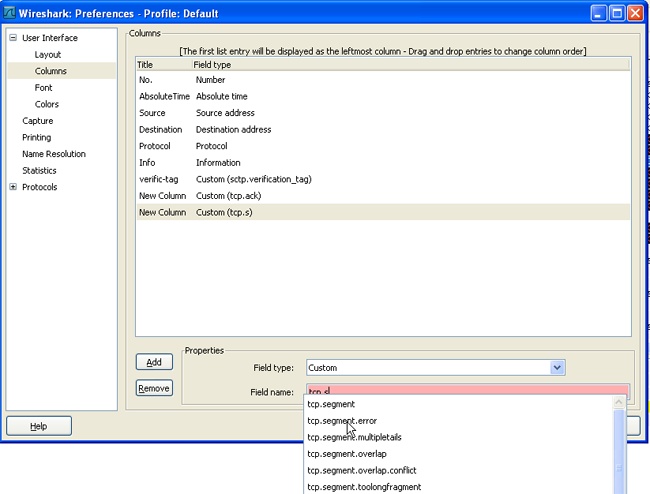650x494 pixels.
Task: Click the autocomplete list scrollbar thumb
Action: [x=619, y=452]
